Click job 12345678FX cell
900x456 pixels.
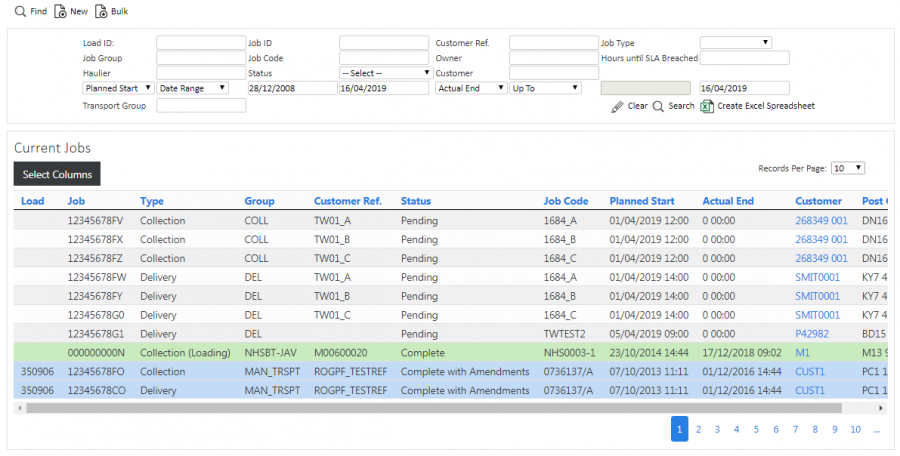(95, 239)
